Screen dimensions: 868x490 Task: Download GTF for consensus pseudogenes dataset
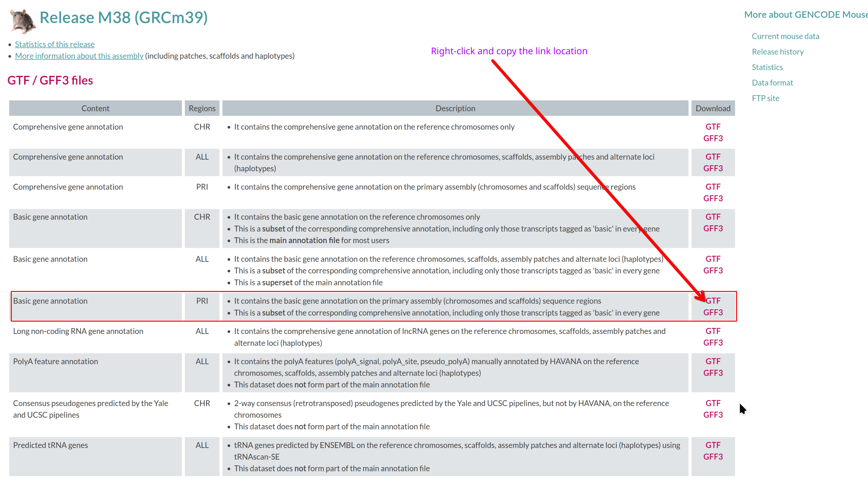[x=713, y=403]
